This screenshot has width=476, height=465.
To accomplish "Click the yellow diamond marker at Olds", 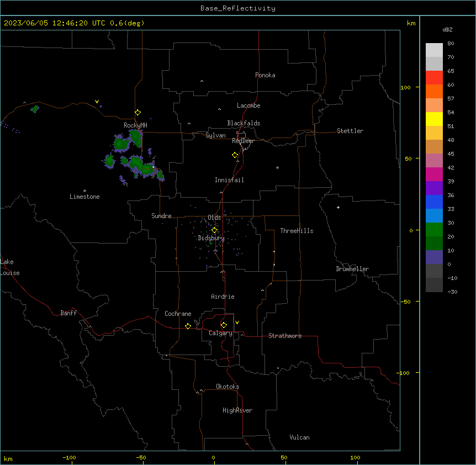I will pos(214,230).
